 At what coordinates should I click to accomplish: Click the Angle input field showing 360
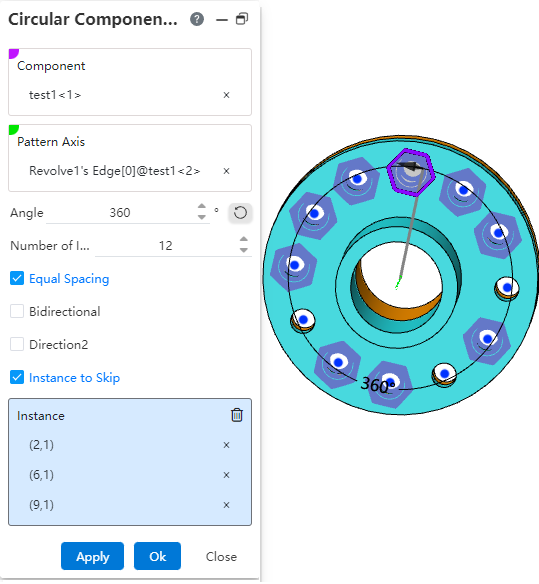[120, 213]
